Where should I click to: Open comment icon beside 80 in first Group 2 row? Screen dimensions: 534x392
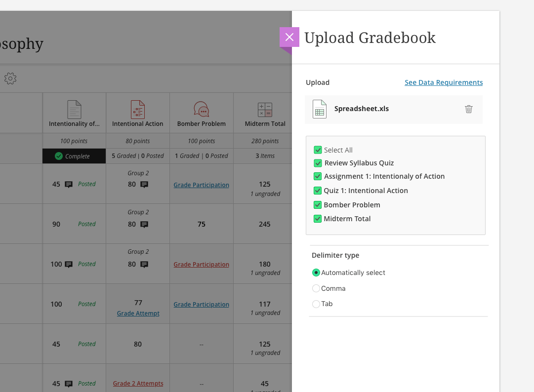pyautogui.click(x=144, y=185)
